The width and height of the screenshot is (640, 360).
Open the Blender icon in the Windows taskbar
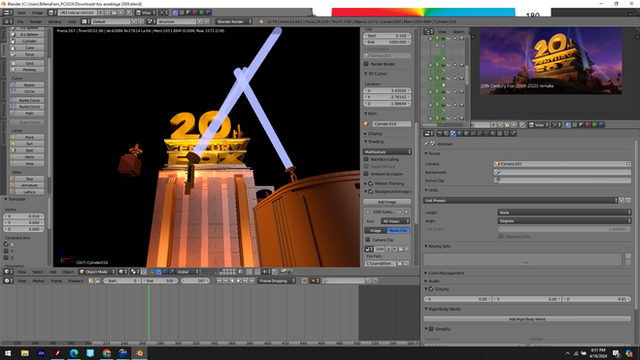coord(139,353)
